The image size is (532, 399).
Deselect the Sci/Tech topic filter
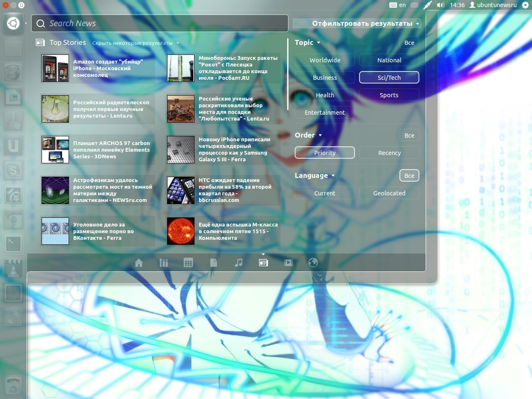point(389,78)
